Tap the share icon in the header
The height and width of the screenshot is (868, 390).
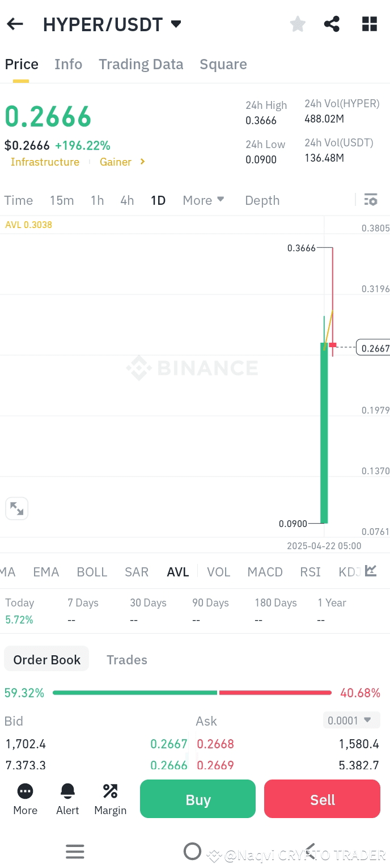332,24
